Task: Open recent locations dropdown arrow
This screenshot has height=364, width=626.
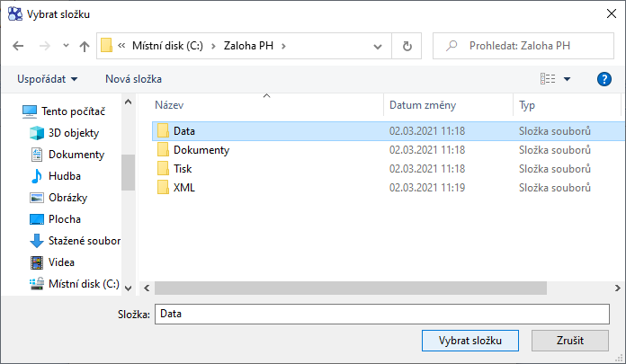Action: click(x=66, y=46)
